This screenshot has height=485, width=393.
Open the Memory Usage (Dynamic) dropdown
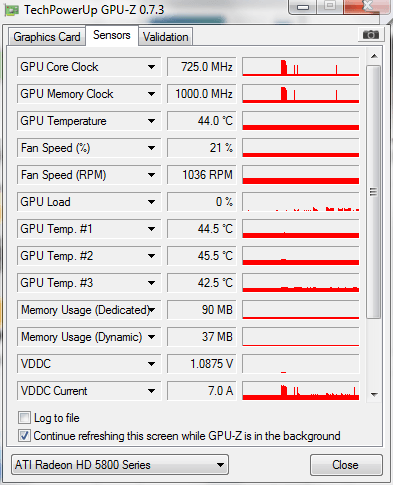151,337
